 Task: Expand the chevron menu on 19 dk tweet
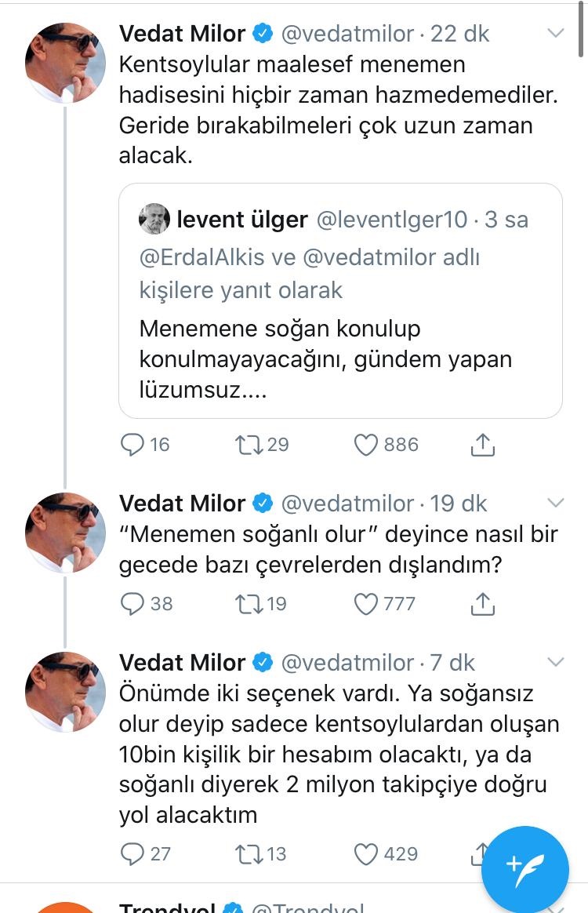coord(555,503)
